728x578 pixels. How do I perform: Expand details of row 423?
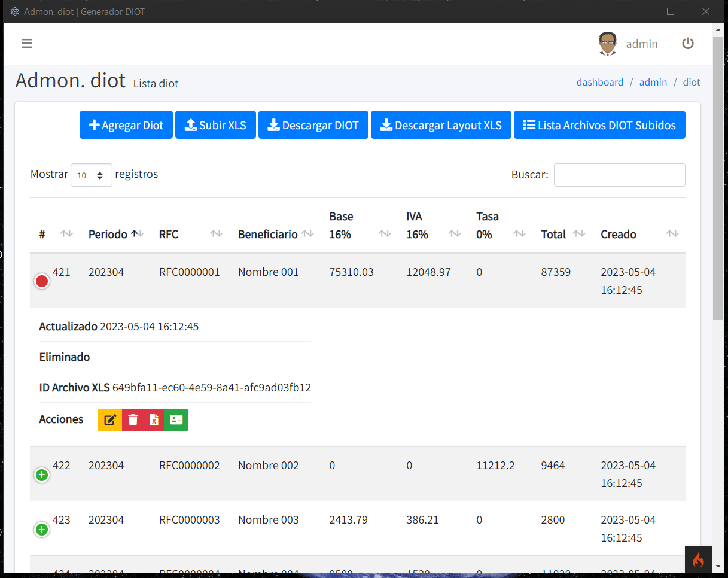click(x=42, y=530)
